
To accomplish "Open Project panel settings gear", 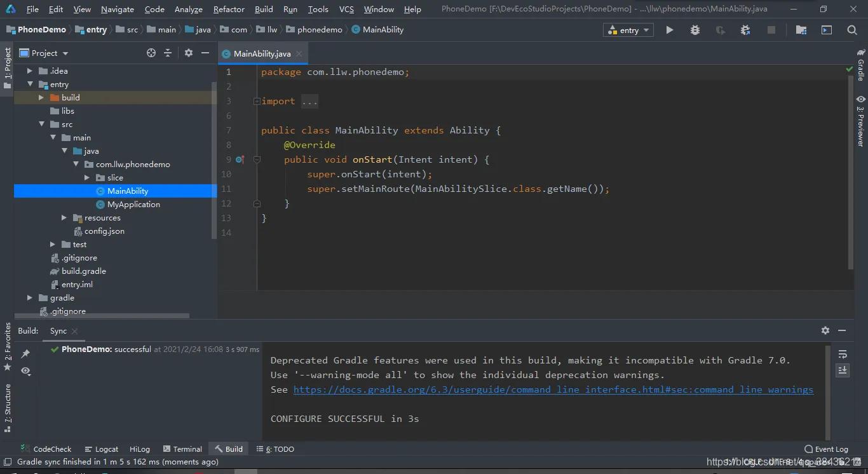I will click(x=189, y=53).
